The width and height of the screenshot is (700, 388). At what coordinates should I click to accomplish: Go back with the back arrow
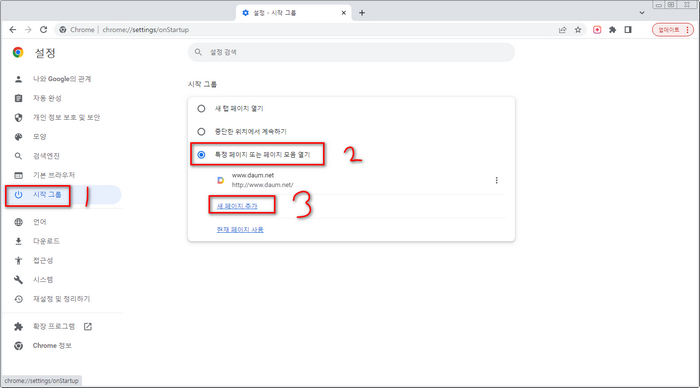(12, 29)
